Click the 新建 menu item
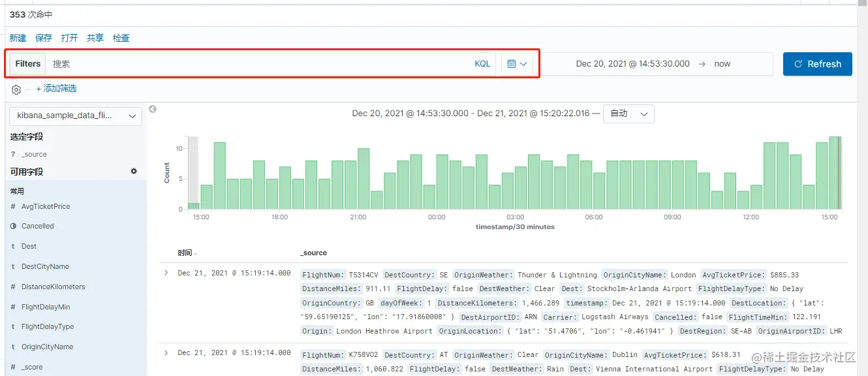The image size is (868, 376). point(18,38)
